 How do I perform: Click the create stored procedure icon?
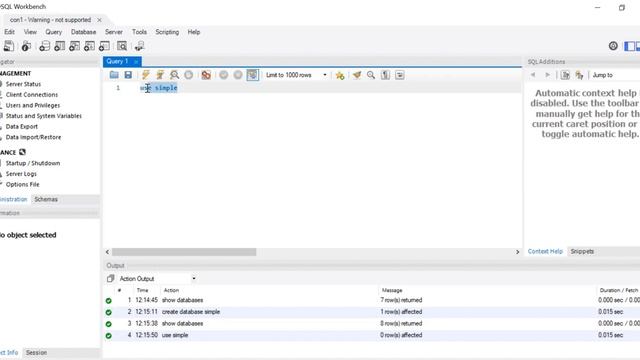[x=89, y=46]
